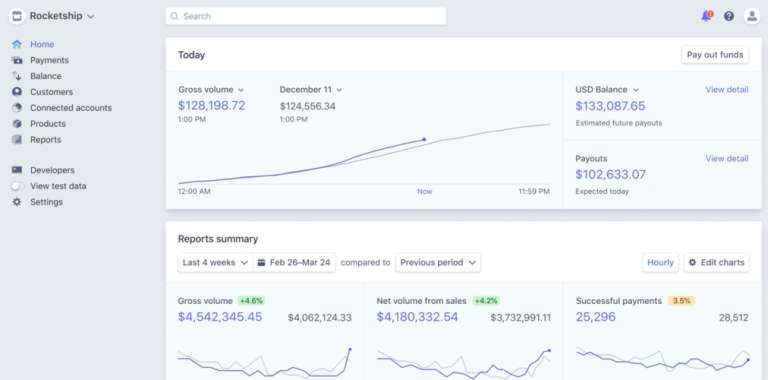Click the $128,198.72 gross volume value

pyautogui.click(x=212, y=105)
